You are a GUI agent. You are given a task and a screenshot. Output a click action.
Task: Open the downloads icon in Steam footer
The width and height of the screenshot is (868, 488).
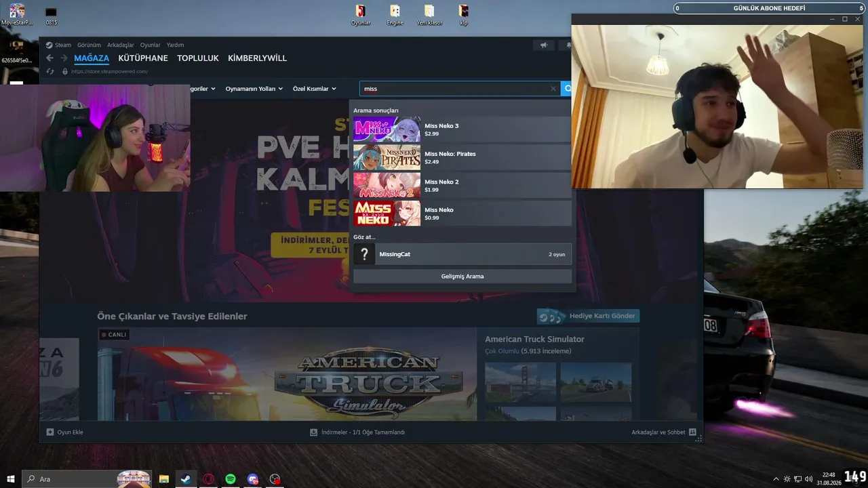coord(313,432)
